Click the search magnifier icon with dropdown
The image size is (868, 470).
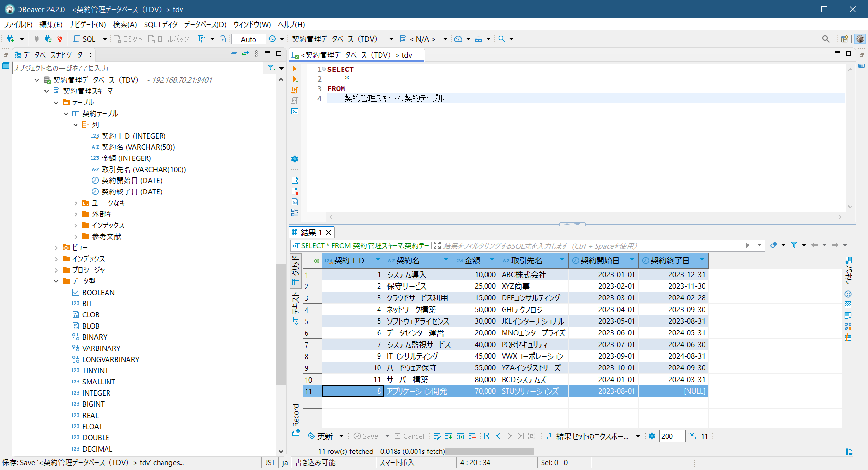click(x=502, y=39)
